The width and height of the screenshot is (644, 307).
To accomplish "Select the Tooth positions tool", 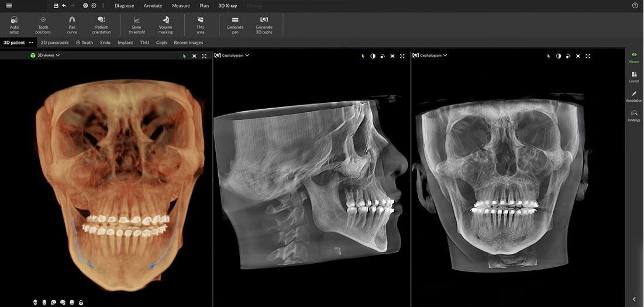I will tap(43, 25).
